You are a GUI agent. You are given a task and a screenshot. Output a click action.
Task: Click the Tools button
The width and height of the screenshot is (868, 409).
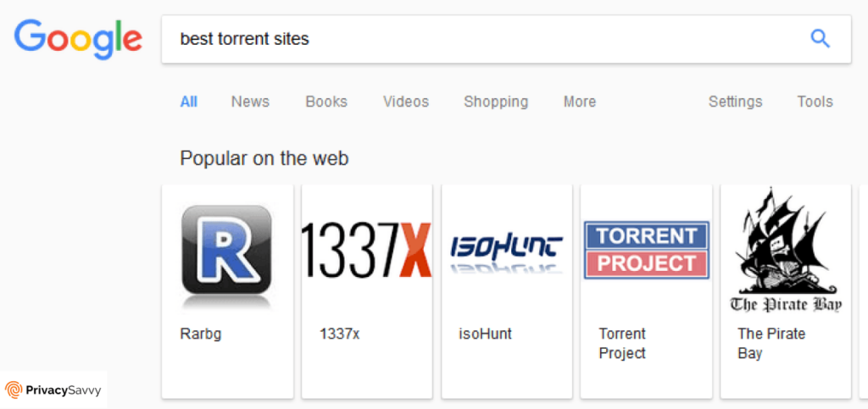(815, 102)
